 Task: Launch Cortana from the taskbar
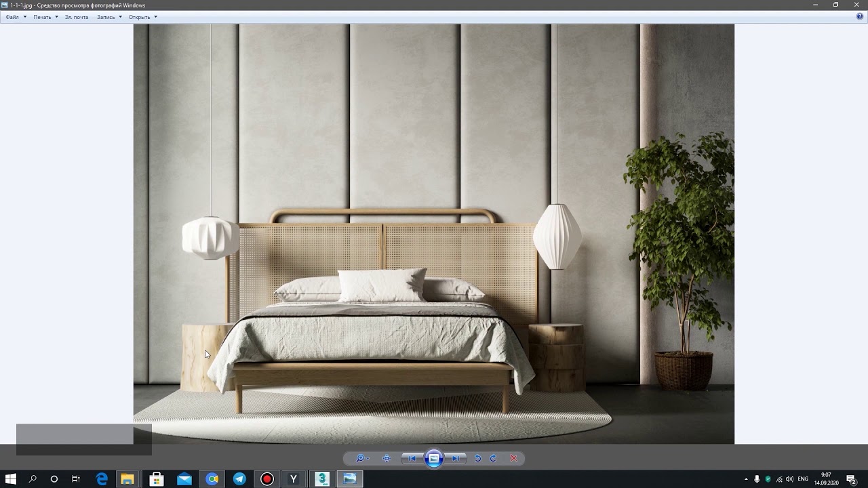coord(54,479)
